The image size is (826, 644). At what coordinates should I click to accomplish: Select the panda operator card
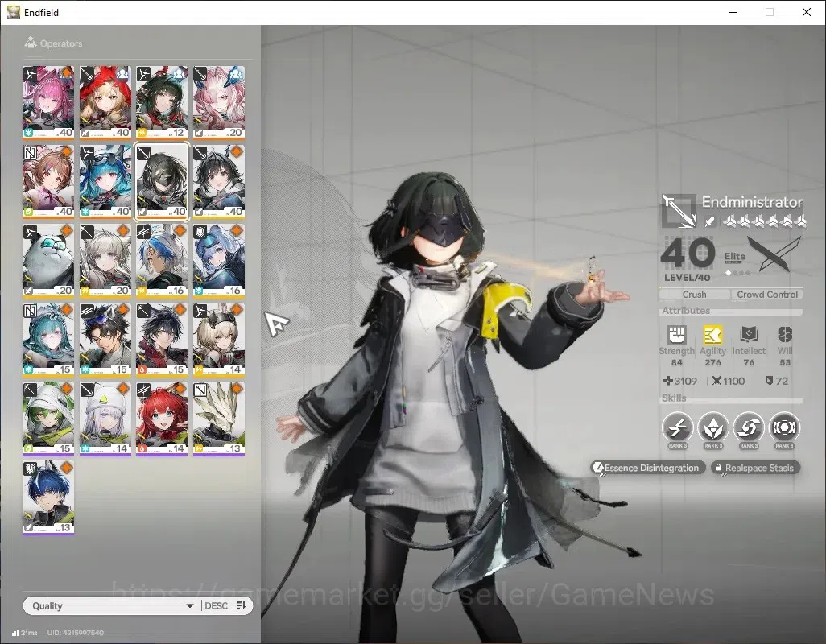tap(48, 260)
